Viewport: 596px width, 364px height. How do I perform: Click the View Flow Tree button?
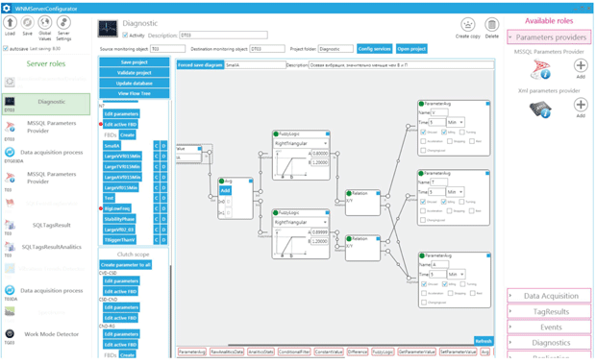(135, 93)
